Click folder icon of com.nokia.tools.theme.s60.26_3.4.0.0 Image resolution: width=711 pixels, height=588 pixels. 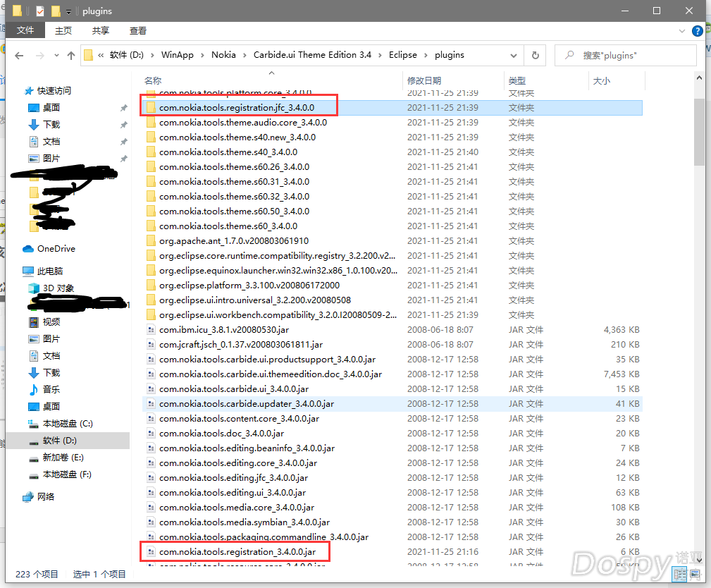[x=151, y=167]
